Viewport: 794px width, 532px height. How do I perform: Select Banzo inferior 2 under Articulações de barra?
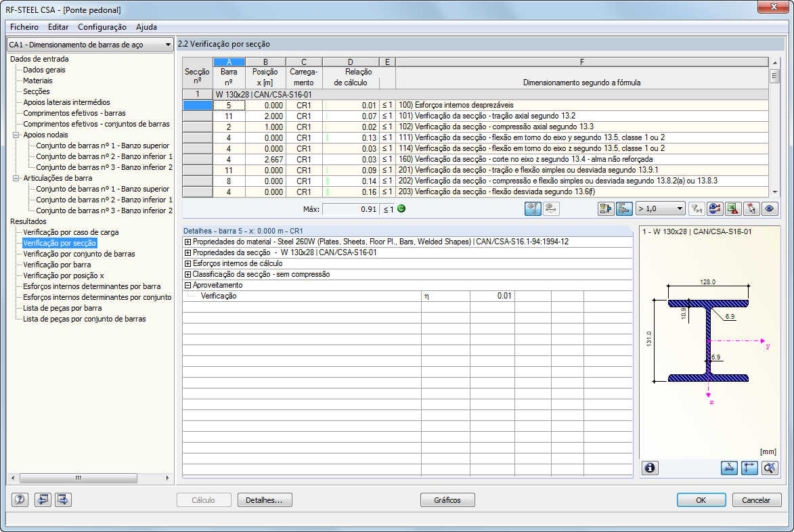pyautogui.click(x=104, y=210)
